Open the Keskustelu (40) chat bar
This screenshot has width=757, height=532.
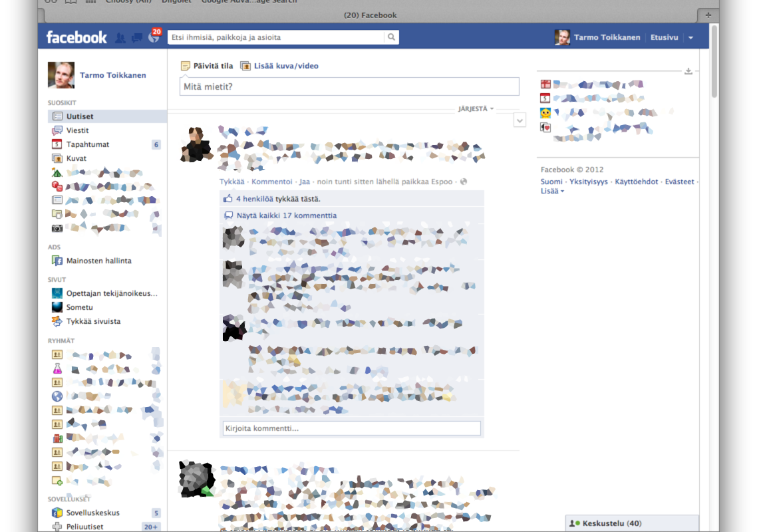[632, 523]
